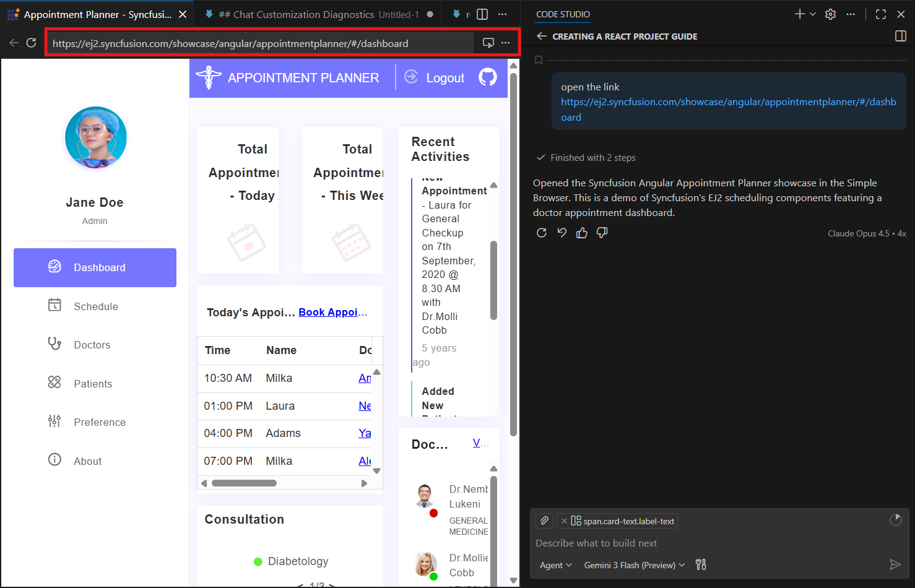915x588 pixels.
Task: Expand the new chat plus dropdown arrow
Action: click(x=813, y=14)
